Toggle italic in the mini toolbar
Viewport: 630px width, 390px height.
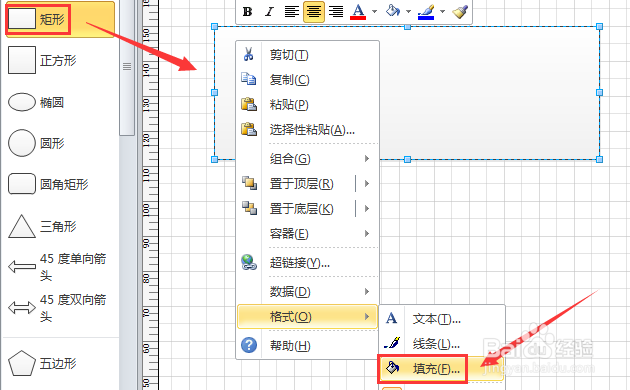(x=269, y=12)
